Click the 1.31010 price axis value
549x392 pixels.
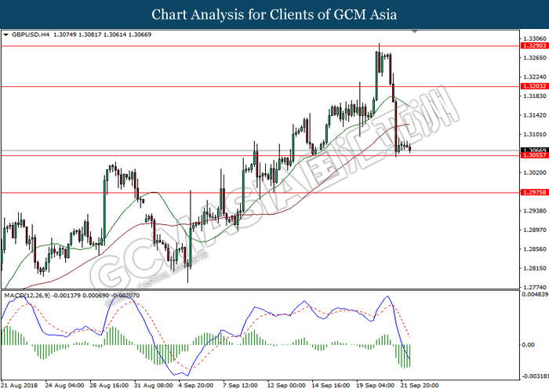535,134
